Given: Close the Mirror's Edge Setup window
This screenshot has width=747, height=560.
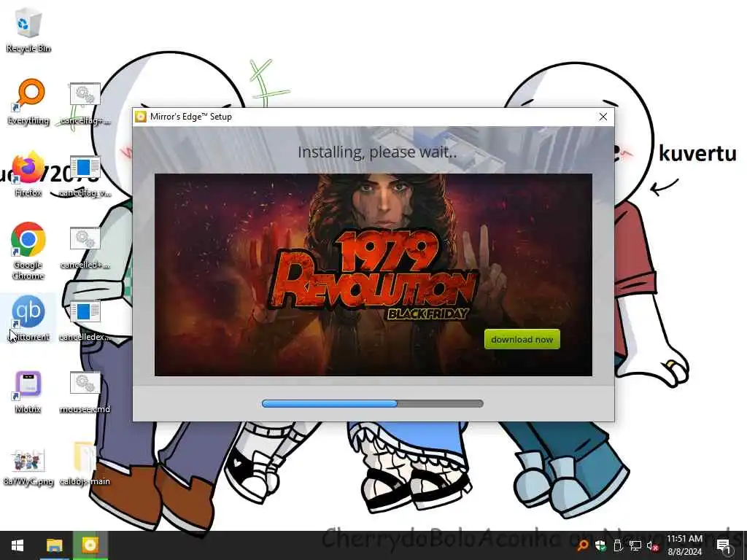Looking at the screenshot, I should [603, 117].
